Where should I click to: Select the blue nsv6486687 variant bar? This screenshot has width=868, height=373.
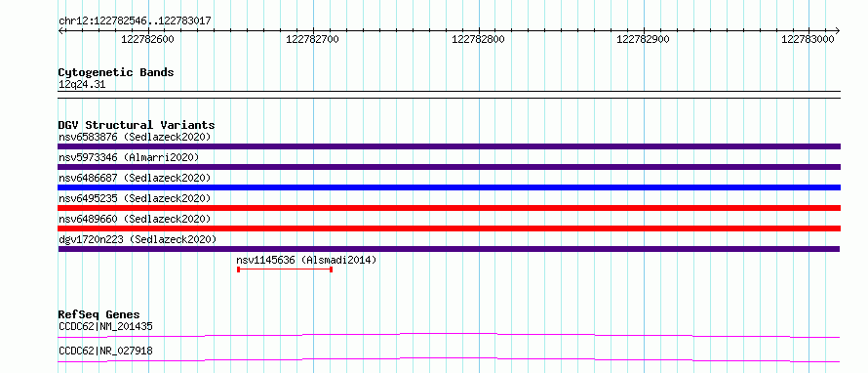click(449, 187)
